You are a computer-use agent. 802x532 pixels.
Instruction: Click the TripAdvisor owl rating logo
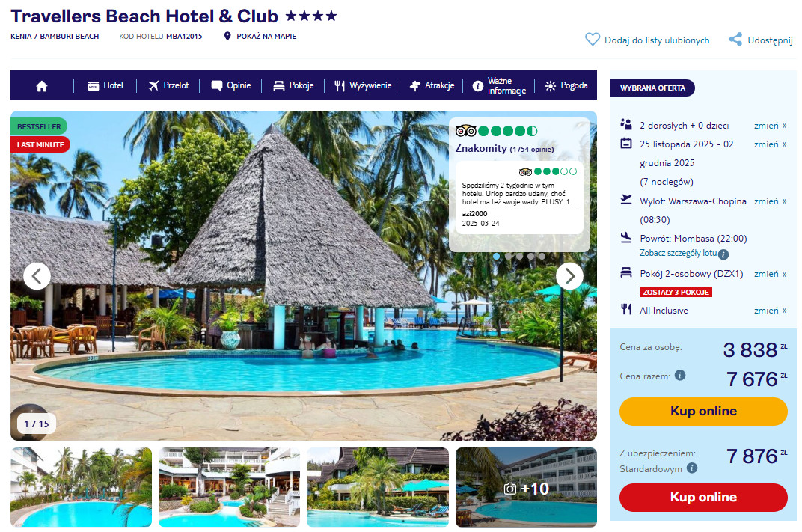point(465,131)
